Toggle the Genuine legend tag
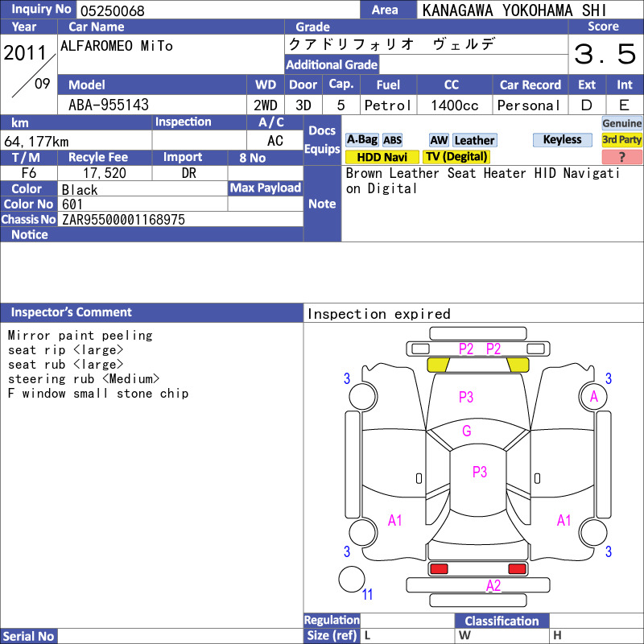This screenshot has width=644, height=644. tap(621, 123)
